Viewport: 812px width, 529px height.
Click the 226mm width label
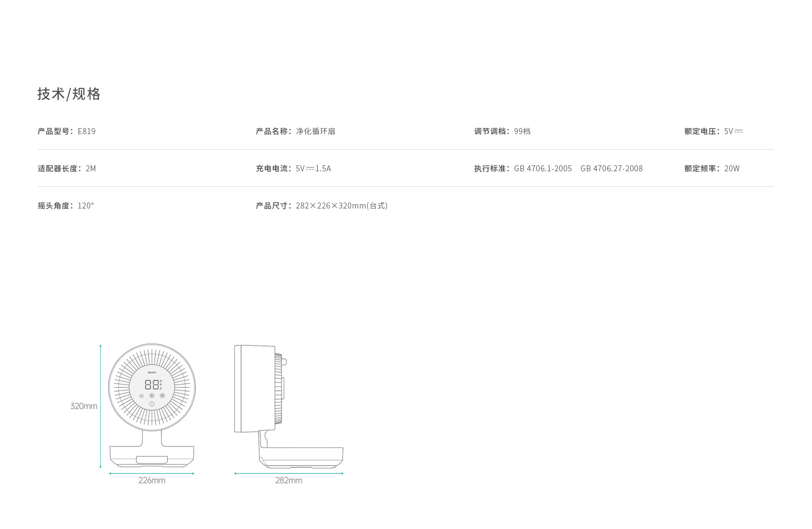[151, 480]
